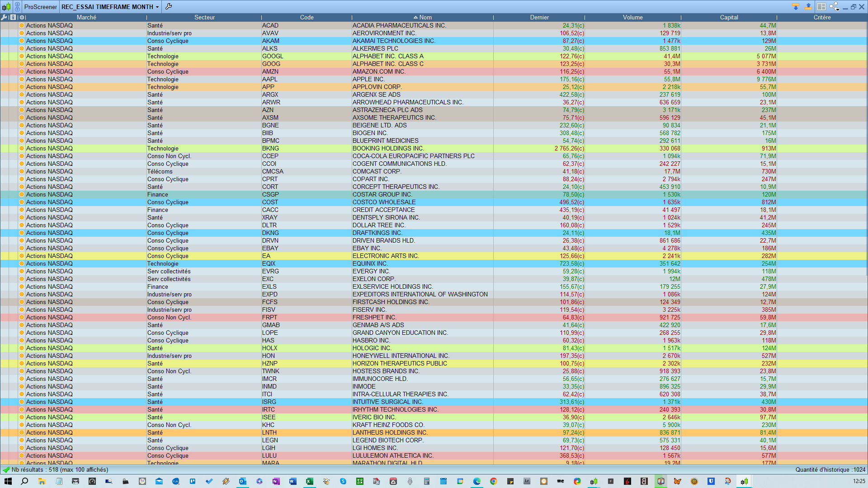868x488 pixels.
Task: Open the window layout grid icon
Action: (821, 7)
